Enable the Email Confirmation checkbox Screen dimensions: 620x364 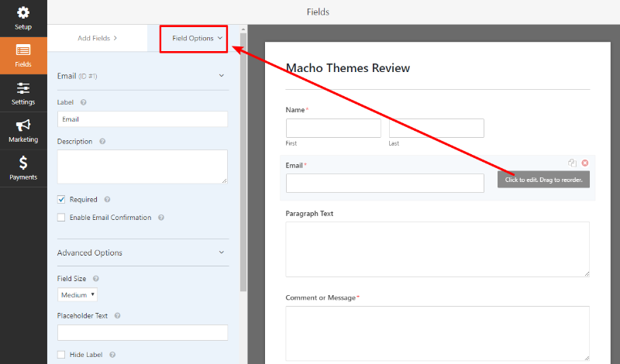tap(61, 218)
